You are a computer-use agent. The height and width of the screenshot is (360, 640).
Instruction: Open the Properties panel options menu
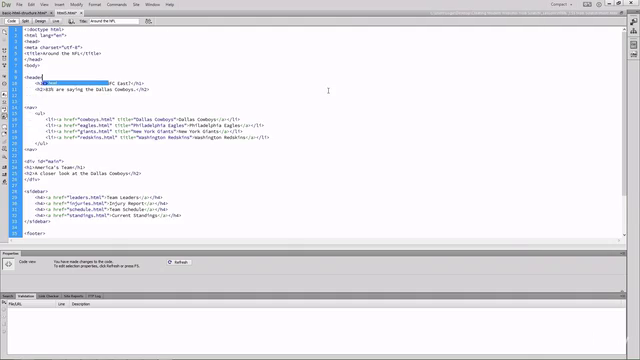point(622,253)
